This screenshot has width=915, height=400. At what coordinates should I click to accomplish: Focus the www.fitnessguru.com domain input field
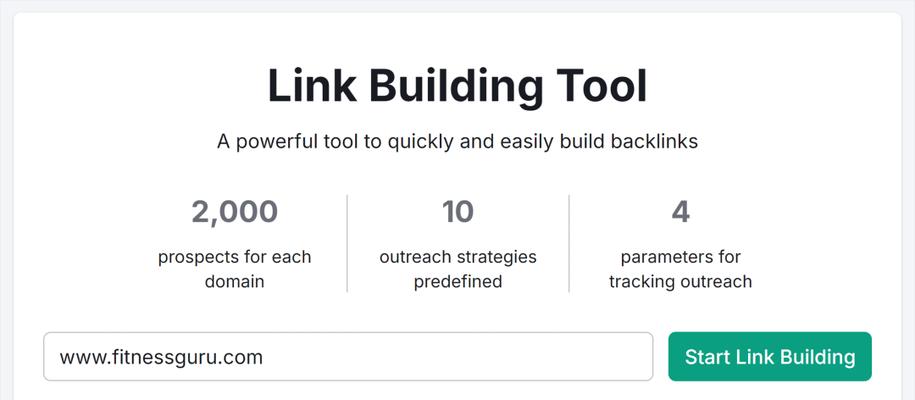pyautogui.click(x=348, y=356)
